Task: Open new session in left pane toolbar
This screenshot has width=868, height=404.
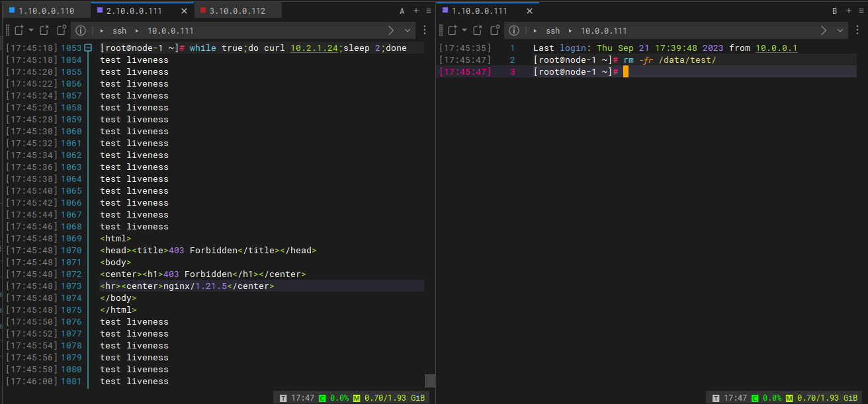Action: [x=19, y=30]
